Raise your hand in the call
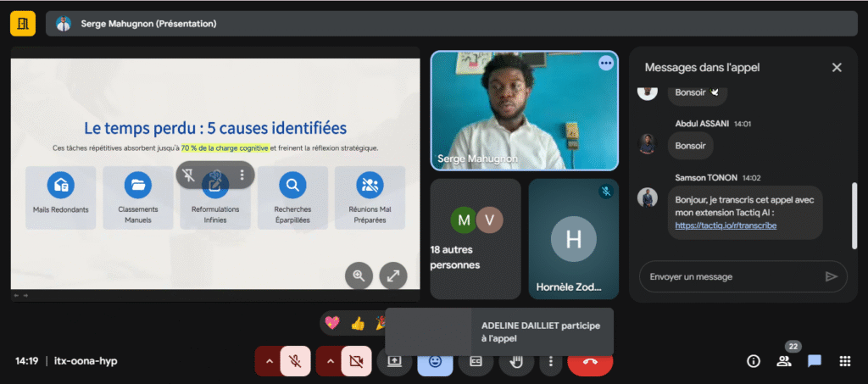 515,361
